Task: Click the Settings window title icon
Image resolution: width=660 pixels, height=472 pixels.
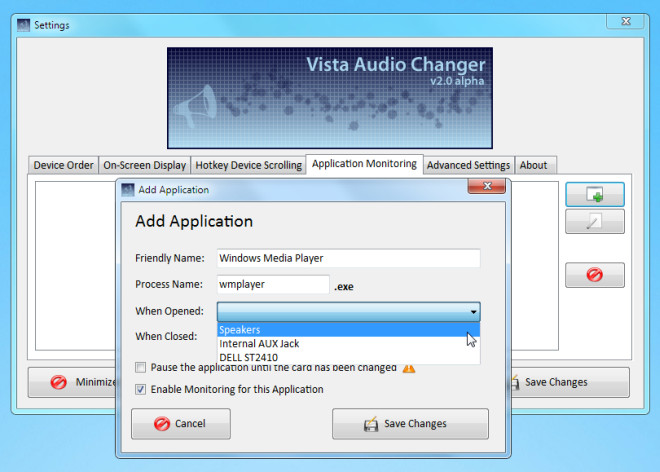Action: [x=24, y=25]
